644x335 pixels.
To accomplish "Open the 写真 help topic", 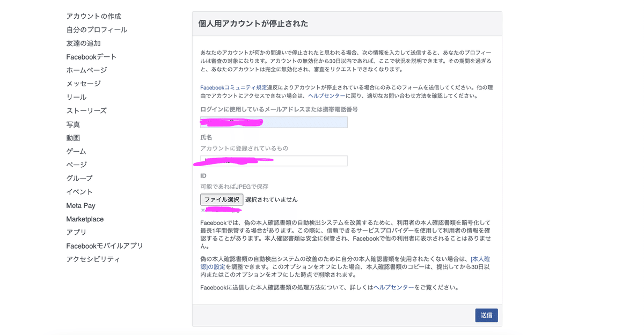I will 74,124.
